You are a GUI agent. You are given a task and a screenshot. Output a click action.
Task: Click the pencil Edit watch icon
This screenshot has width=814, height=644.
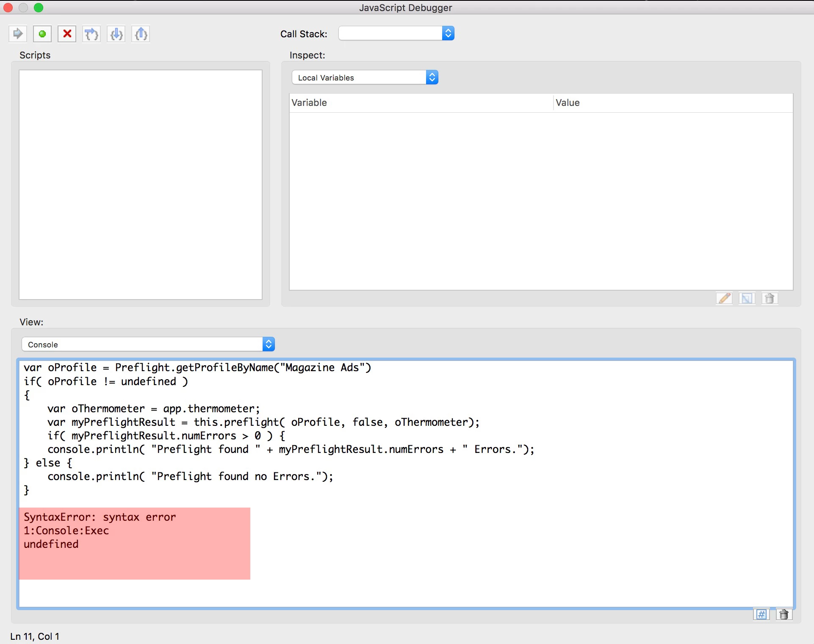click(x=724, y=299)
